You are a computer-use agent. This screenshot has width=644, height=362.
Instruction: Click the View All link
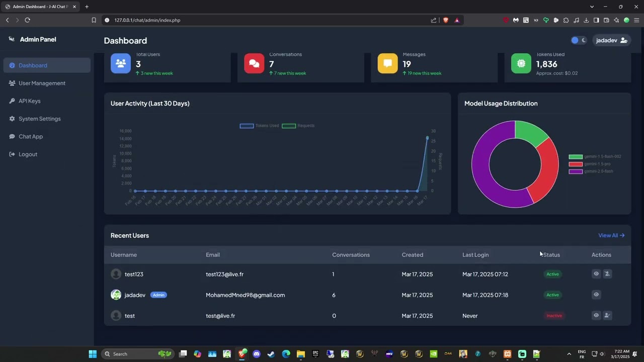click(x=611, y=235)
